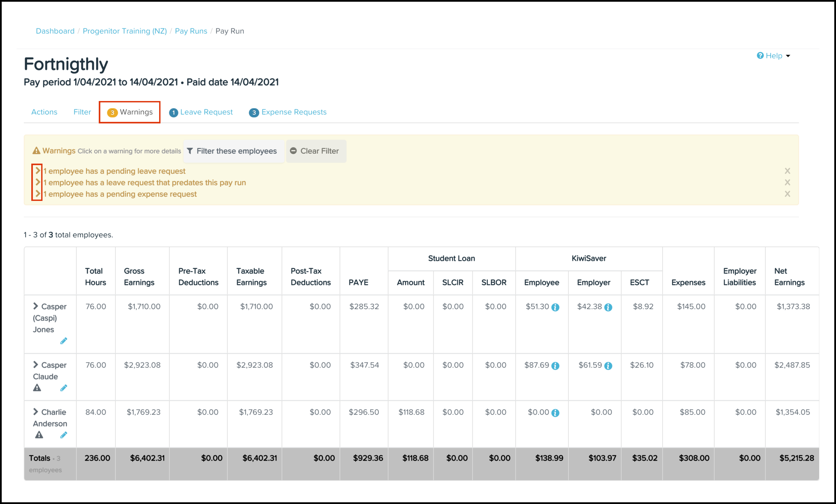Click info icon beside $61.59 KiwiSaver employer

coord(608,366)
